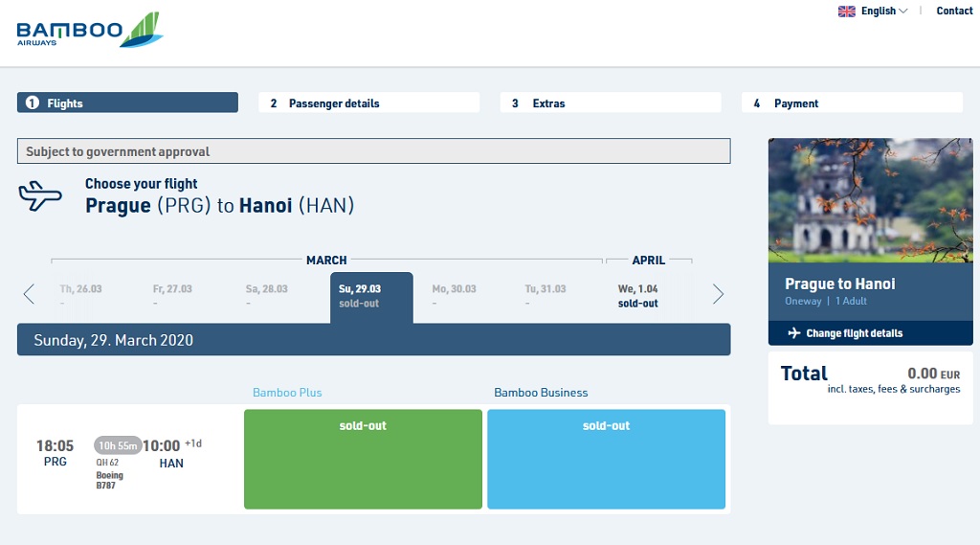
Task: Select date Mo, 30.03
Action: point(454,296)
